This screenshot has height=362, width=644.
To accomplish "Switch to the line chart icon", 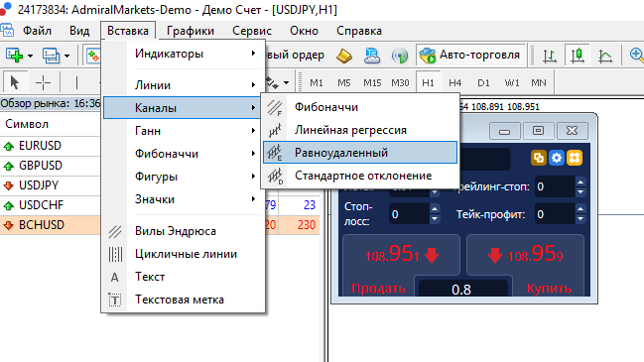I will click(605, 56).
